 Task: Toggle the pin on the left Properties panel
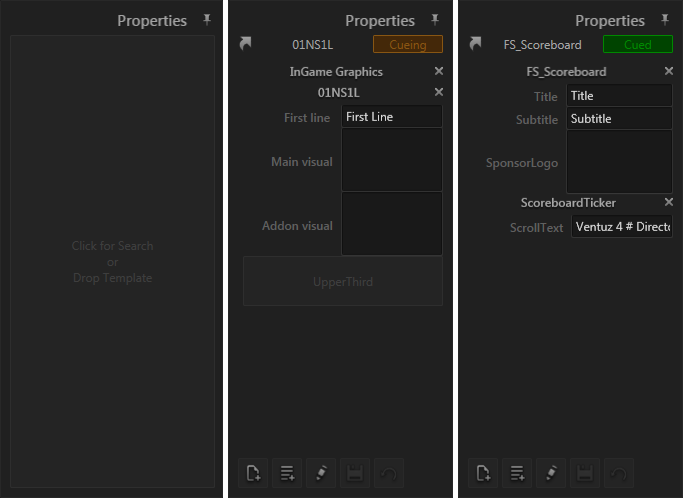[207, 20]
